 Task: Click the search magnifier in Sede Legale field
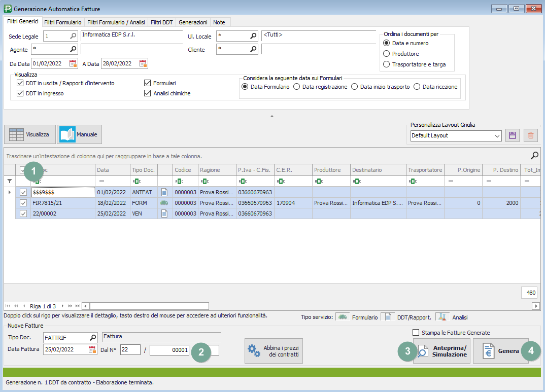73,36
